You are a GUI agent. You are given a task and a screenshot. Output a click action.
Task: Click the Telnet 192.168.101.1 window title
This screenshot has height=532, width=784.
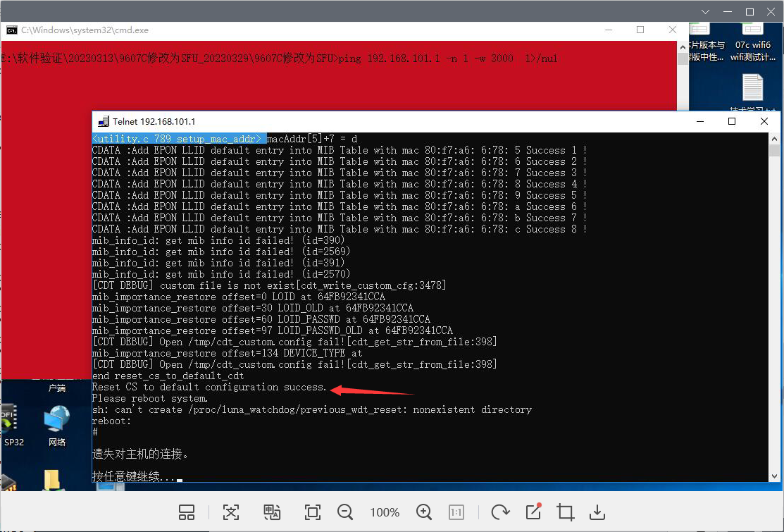click(154, 121)
